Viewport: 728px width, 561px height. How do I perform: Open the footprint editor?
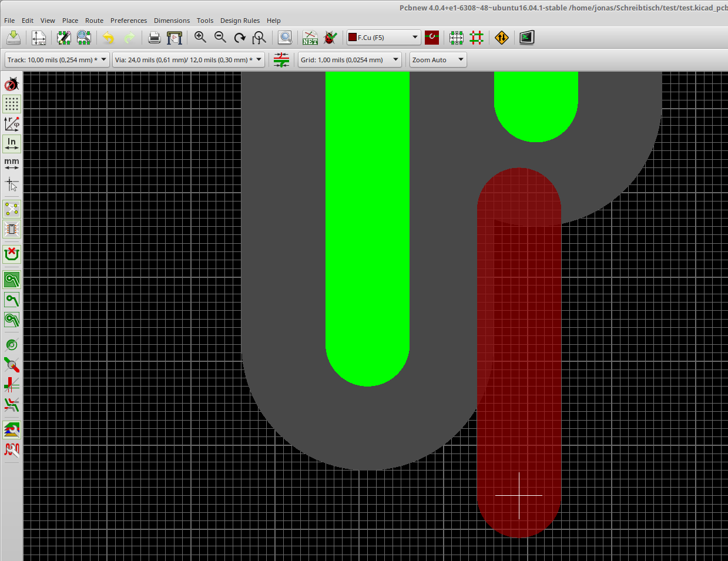[x=63, y=38]
